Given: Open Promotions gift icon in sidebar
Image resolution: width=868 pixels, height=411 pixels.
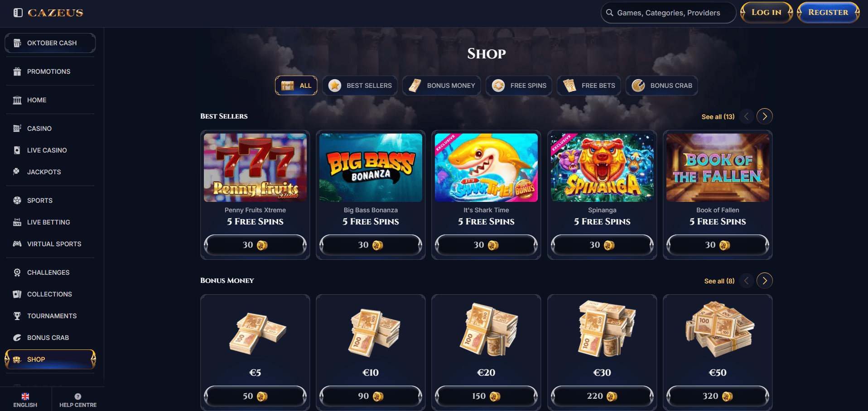Looking at the screenshot, I should (17, 72).
